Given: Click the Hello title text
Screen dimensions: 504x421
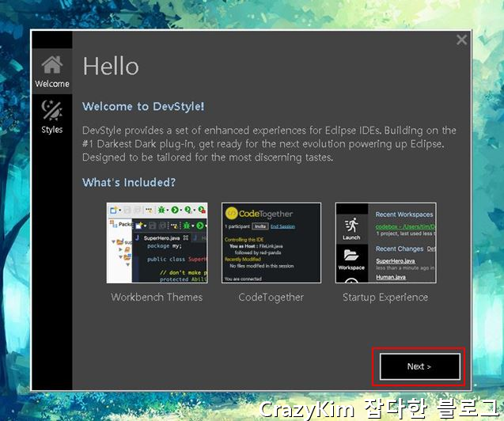Looking at the screenshot, I should (111, 66).
